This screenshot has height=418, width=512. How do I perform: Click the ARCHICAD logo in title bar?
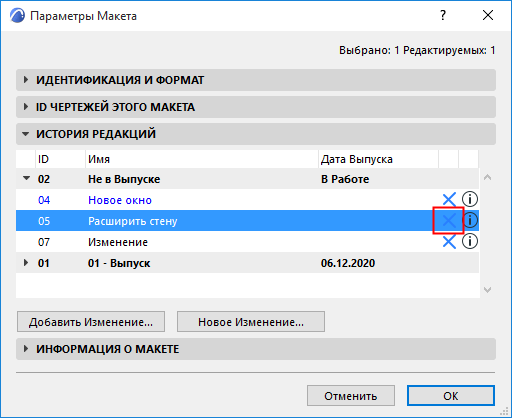17,16
